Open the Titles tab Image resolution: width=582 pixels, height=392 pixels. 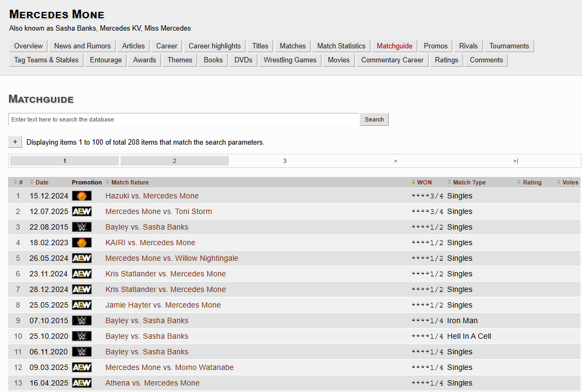click(x=260, y=46)
